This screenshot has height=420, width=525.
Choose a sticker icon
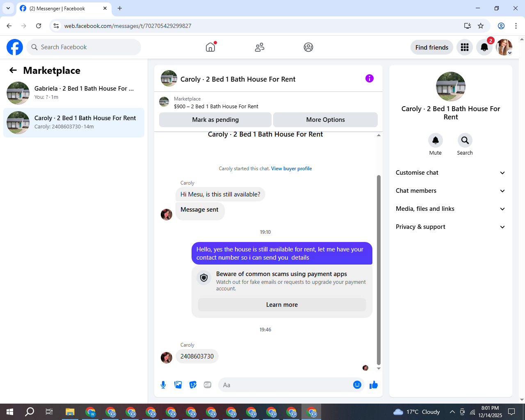pyautogui.click(x=193, y=385)
